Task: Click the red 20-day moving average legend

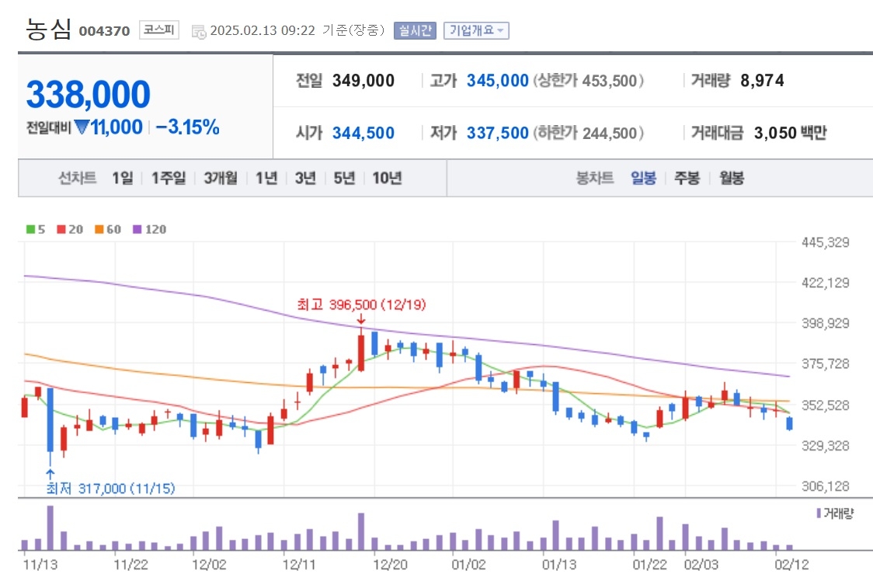Action: [x=70, y=229]
